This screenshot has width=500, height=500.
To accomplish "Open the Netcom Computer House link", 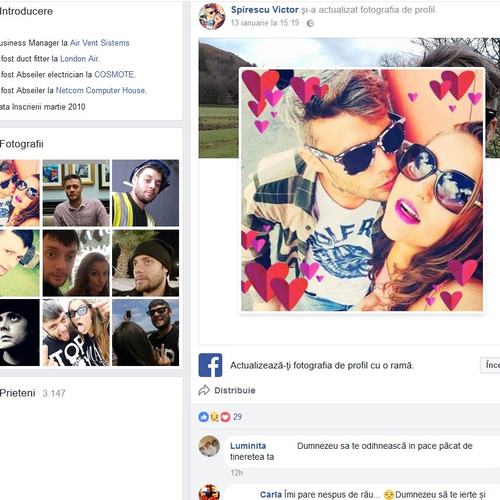I will tap(101, 90).
